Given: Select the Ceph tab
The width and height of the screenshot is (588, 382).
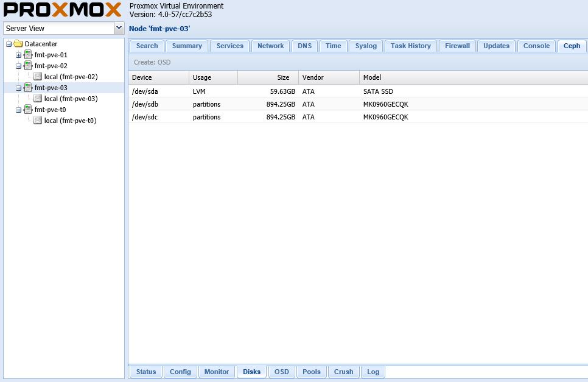Looking at the screenshot, I should [572, 46].
